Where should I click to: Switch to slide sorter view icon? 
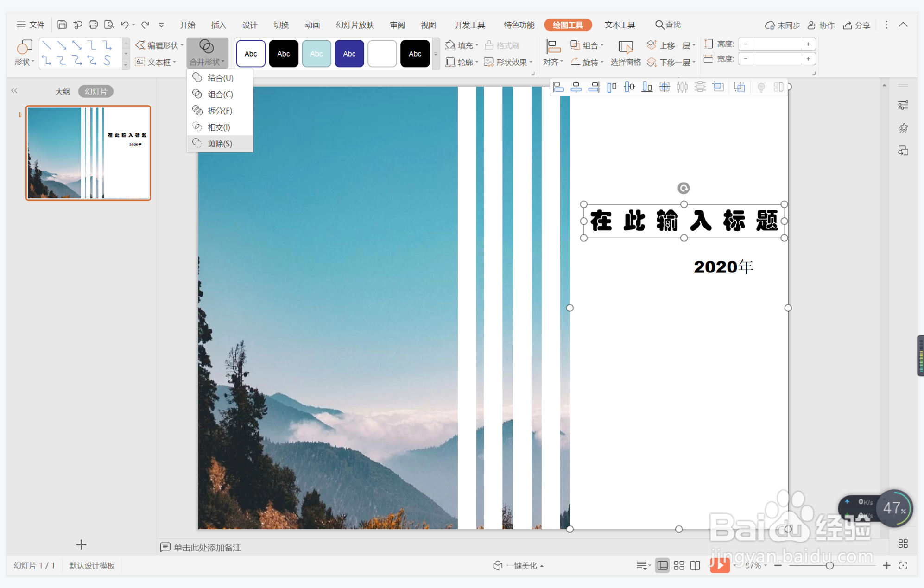coord(679,565)
